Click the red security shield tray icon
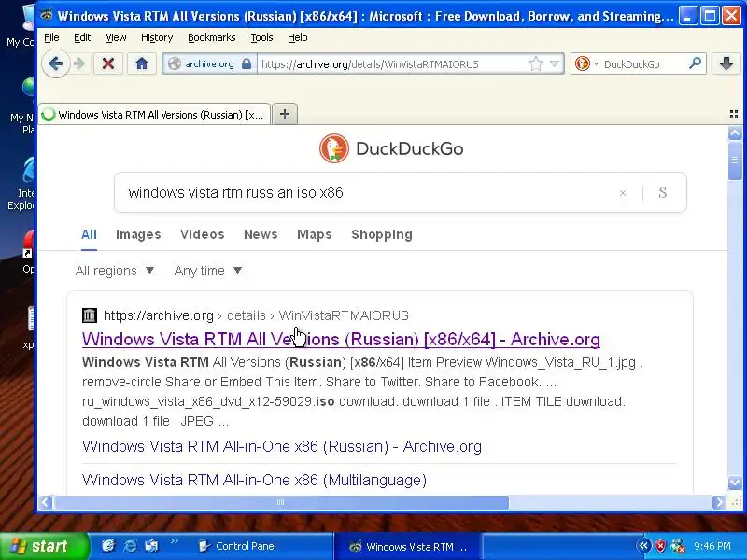The width and height of the screenshot is (747, 560). 660,546
